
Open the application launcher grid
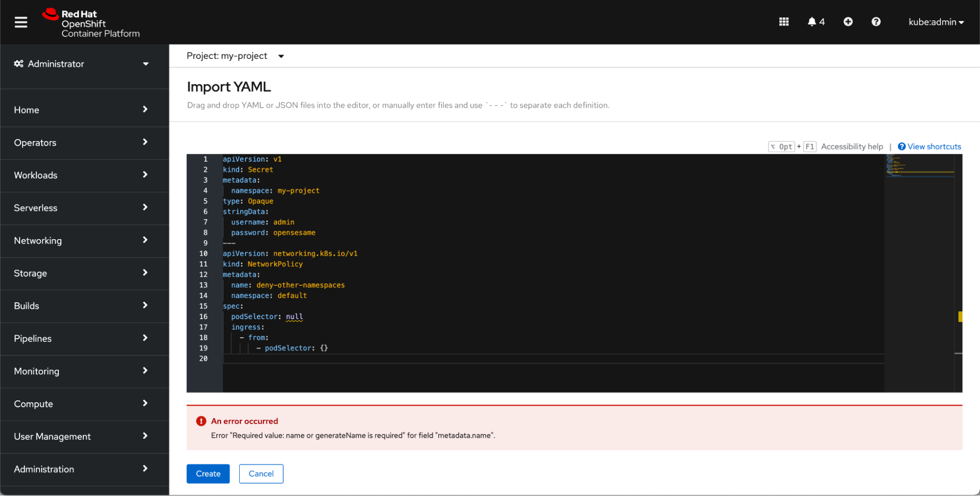(x=784, y=22)
